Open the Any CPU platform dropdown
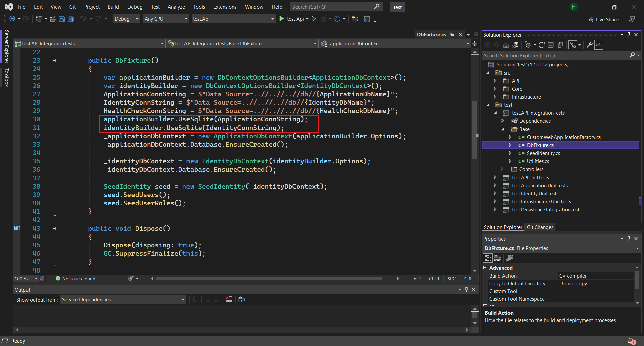644x346 pixels. click(166, 19)
